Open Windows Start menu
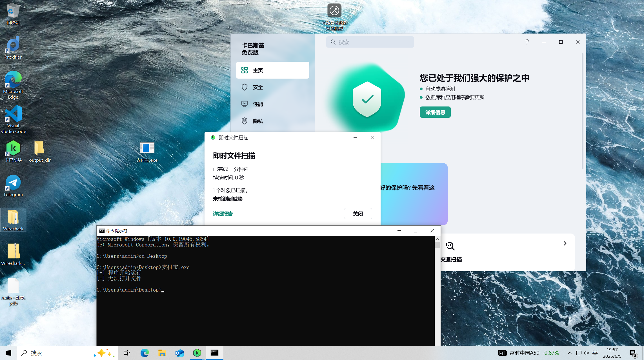This screenshot has width=644, height=360. [x=8, y=353]
